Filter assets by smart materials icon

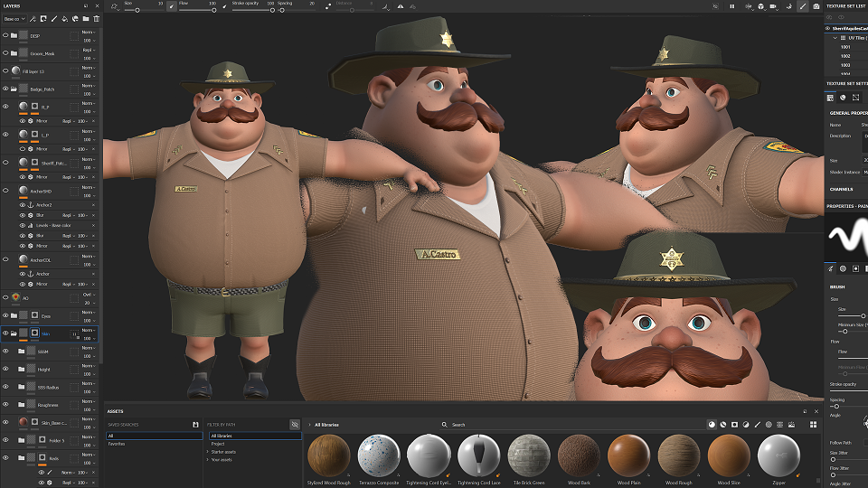click(723, 425)
